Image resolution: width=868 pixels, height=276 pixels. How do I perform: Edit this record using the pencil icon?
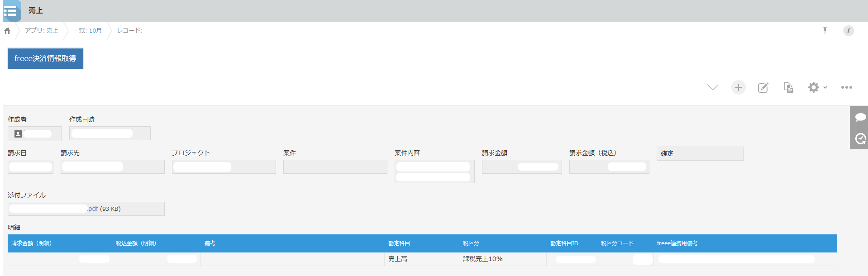pos(763,87)
